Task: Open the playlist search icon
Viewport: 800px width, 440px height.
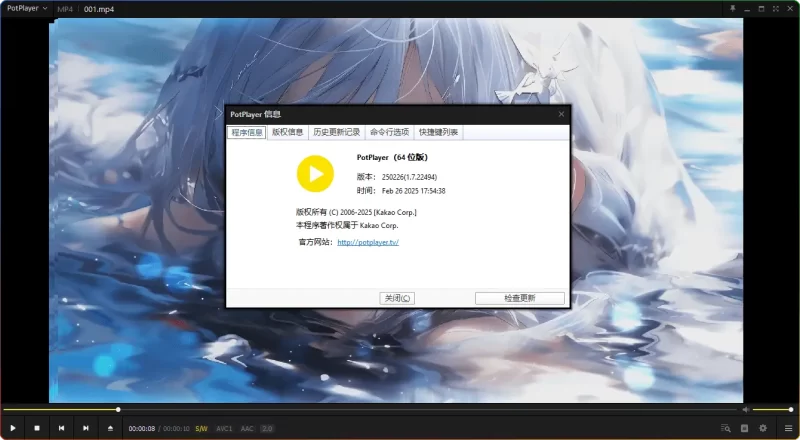Action: coord(726,428)
